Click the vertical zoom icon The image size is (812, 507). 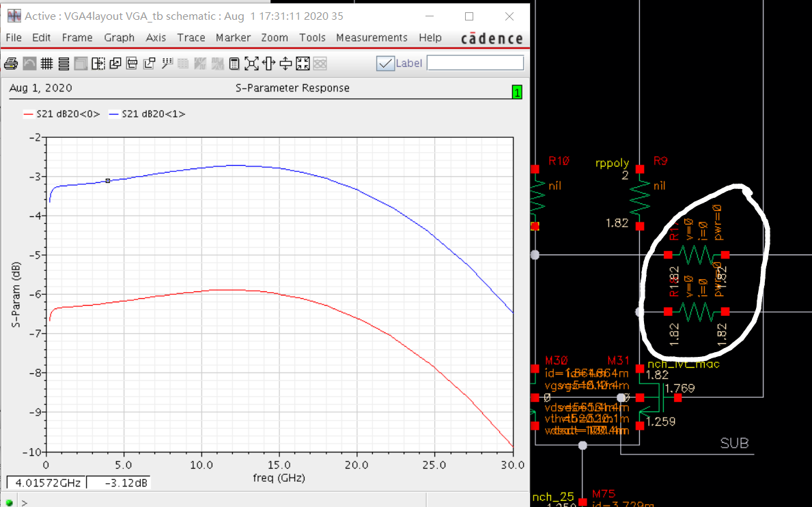pos(286,63)
